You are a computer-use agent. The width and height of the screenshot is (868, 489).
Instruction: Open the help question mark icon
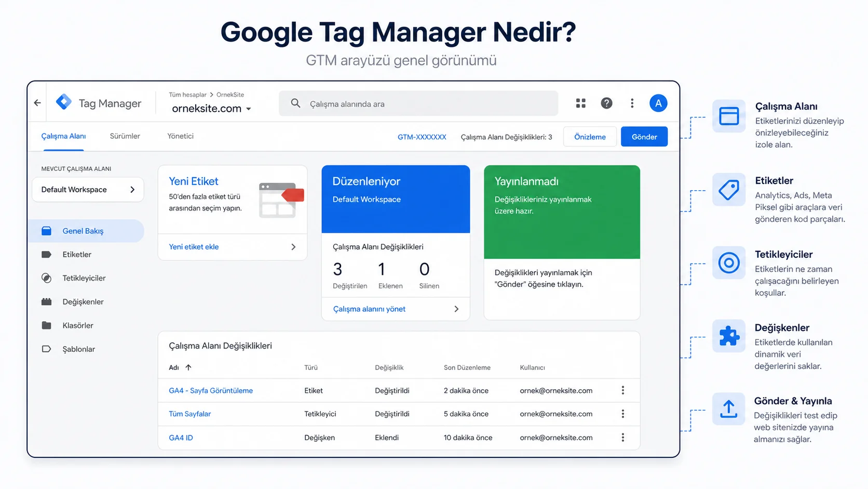click(606, 103)
